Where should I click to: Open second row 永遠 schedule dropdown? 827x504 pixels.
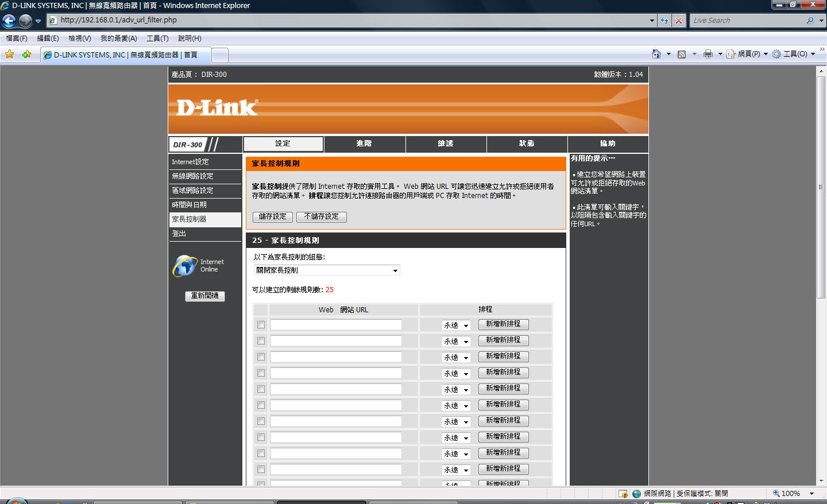[457, 342]
